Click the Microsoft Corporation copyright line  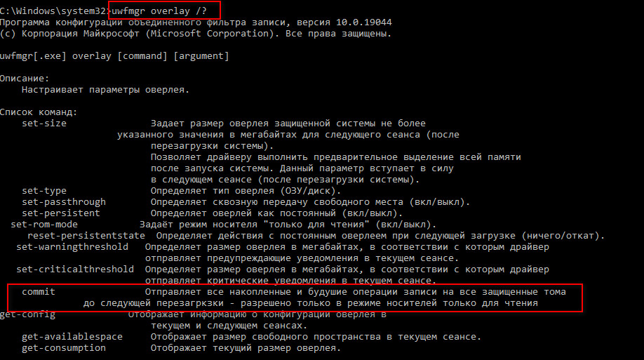[196, 34]
